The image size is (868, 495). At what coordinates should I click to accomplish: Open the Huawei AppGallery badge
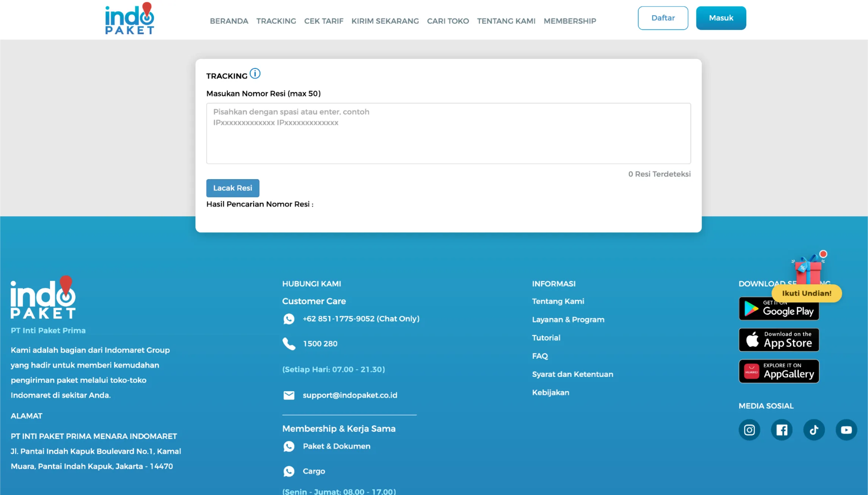click(779, 371)
